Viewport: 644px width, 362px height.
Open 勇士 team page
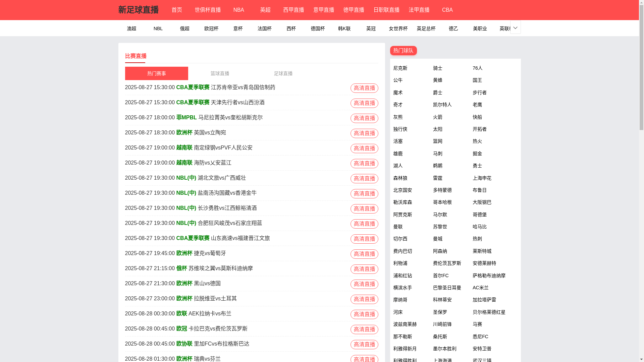click(477, 166)
